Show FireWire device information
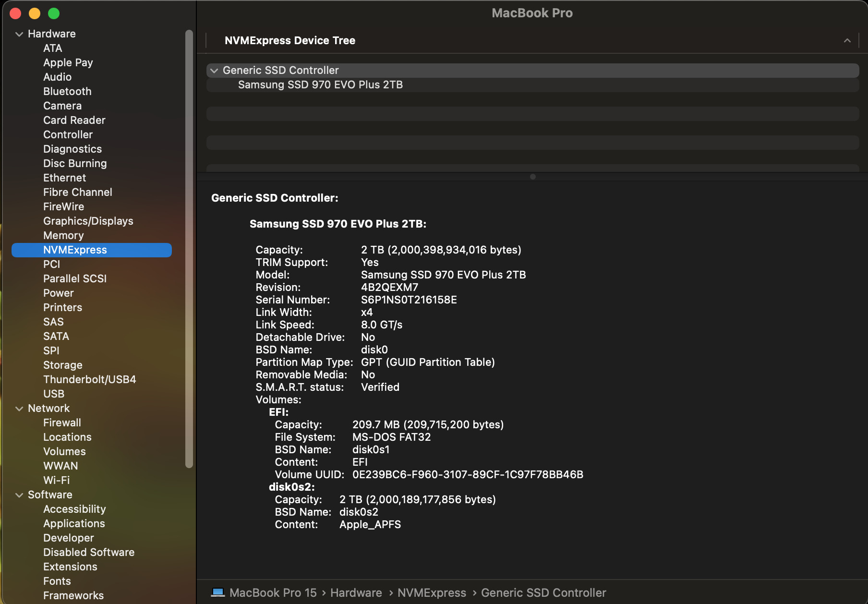Image resolution: width=868 pixels, height=604 pixels. [x=64, y=206]
